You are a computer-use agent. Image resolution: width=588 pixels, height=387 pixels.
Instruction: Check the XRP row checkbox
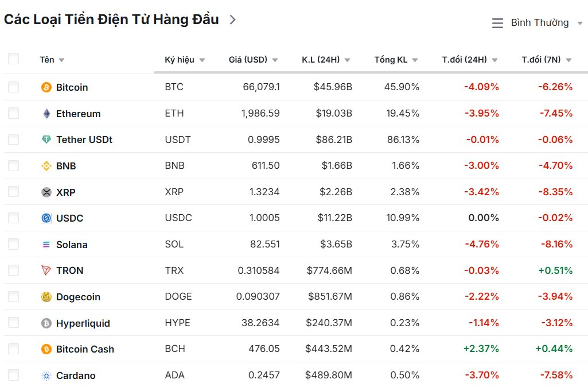(13, 192)
